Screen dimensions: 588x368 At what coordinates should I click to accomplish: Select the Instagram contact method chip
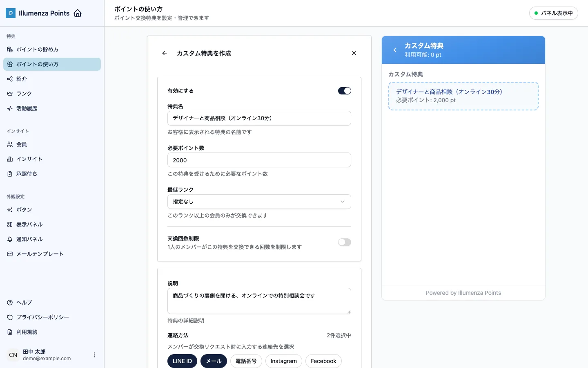(284, 361)
